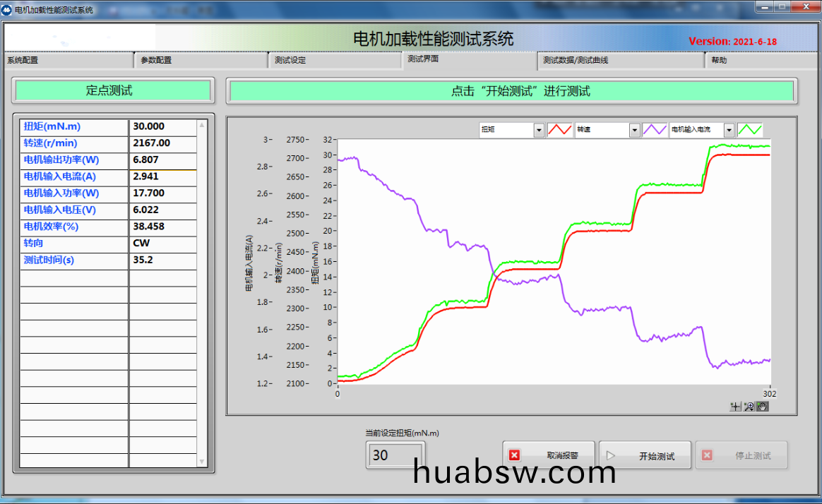Open the 测试数据/测试曲线 tab
This screenshot has height=504, width=822.
click(x=620, y=61)
